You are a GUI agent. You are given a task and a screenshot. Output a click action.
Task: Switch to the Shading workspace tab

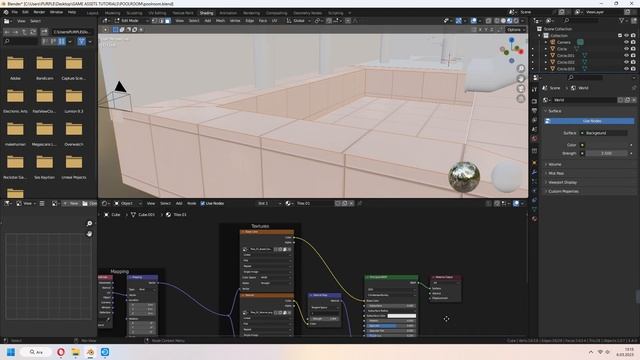(207, 13)
